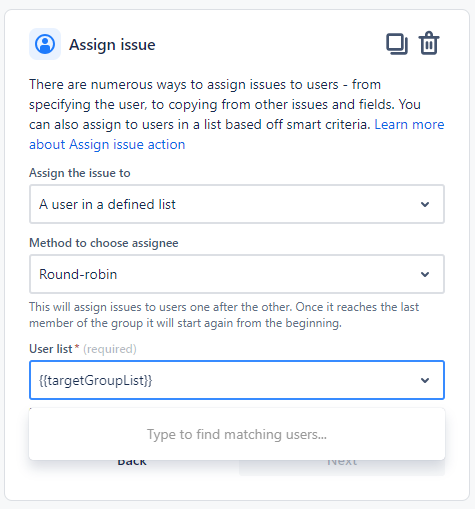Click the chevron in the Assign the issue to field
The height and width of the screenshot is (509, 475).
[425, 204]
